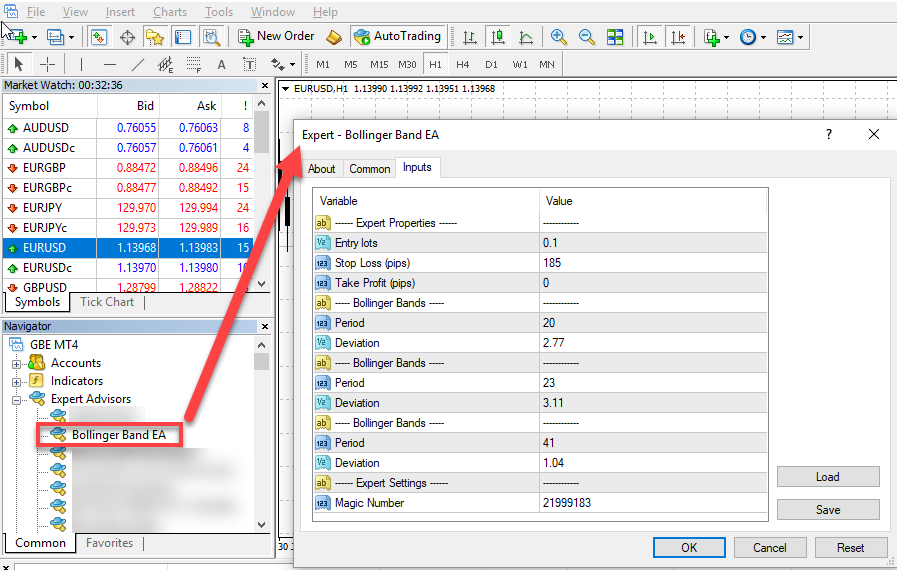Tile chart windows icon
Image resolution: width=897 pixels, height=570 pixels.
(615, 37)
